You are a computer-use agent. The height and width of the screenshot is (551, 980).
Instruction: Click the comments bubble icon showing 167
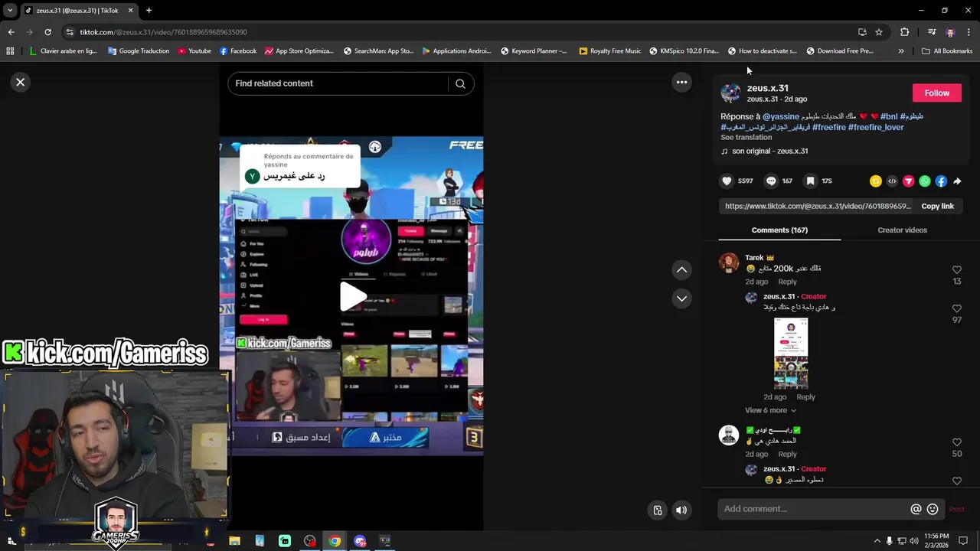tap(771, 181)
